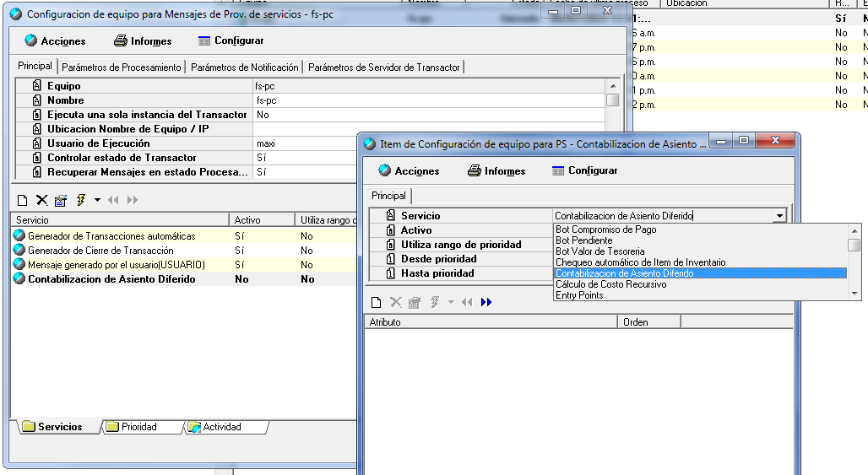The height and width of the screenshot is (475, 868).
Task: Click lock icon beside Activo field
Action: [x=390, y=230]
